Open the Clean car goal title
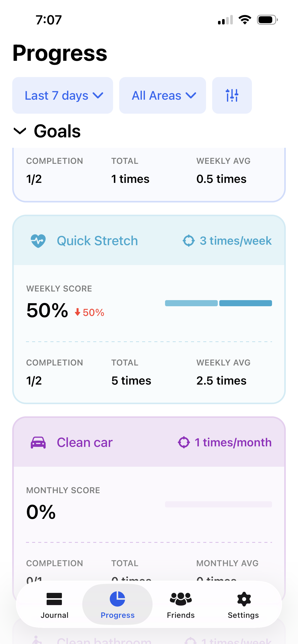Screen dimensions: 298x644 pos(85,443)
